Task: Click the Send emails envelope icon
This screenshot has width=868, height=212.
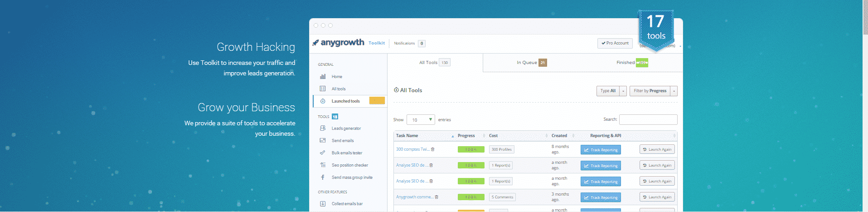Action: [x=323, y=141]
